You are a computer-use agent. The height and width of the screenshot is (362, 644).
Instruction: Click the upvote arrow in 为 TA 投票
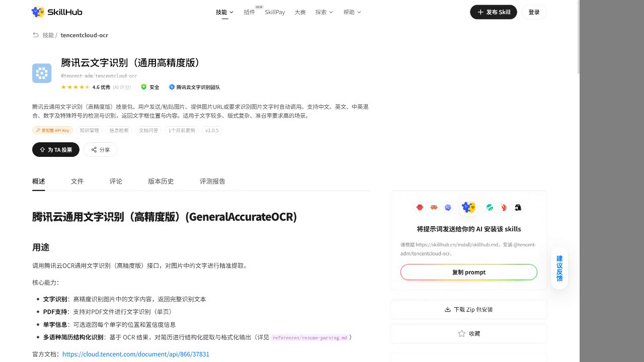[42, 150]
